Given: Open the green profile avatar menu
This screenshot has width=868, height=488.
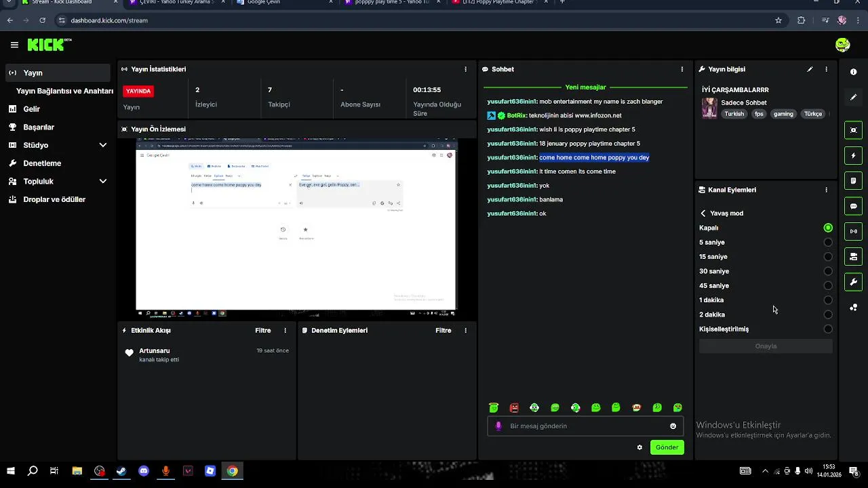Looking at the screenshot, I should click(x=843, y=45).
